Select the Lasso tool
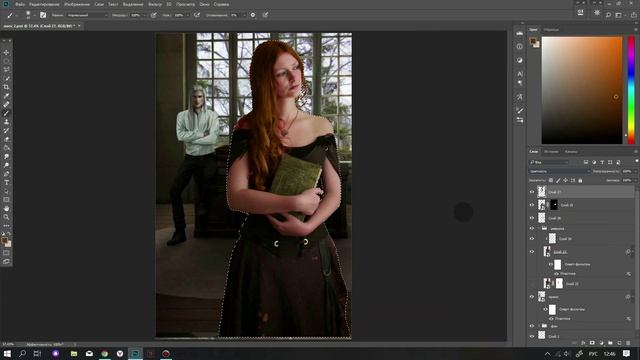Screen dimensions: 640x360 [x=6, y=70]
